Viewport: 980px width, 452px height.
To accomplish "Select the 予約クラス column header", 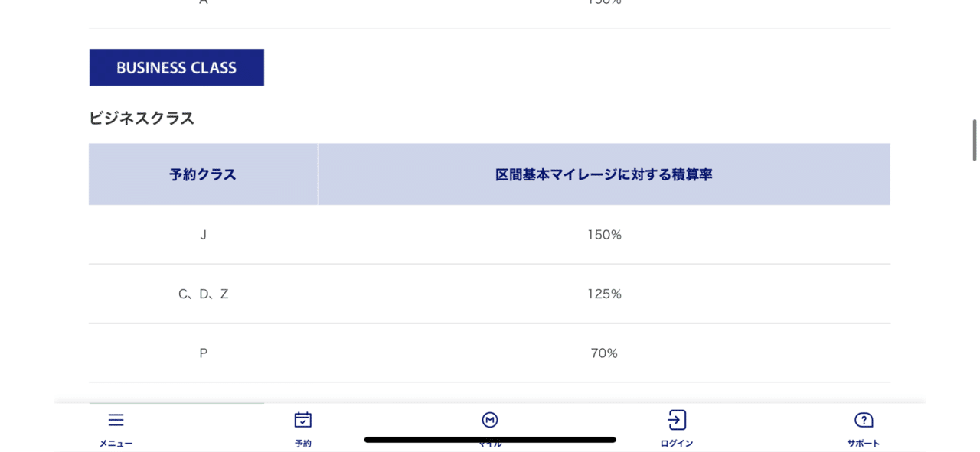I will coord(203,174).
